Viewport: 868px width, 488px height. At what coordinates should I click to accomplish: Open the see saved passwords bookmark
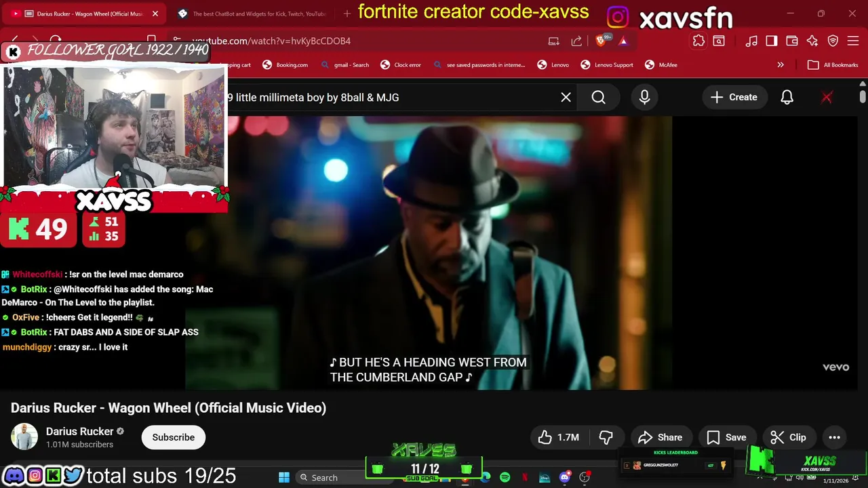[479, 65]
